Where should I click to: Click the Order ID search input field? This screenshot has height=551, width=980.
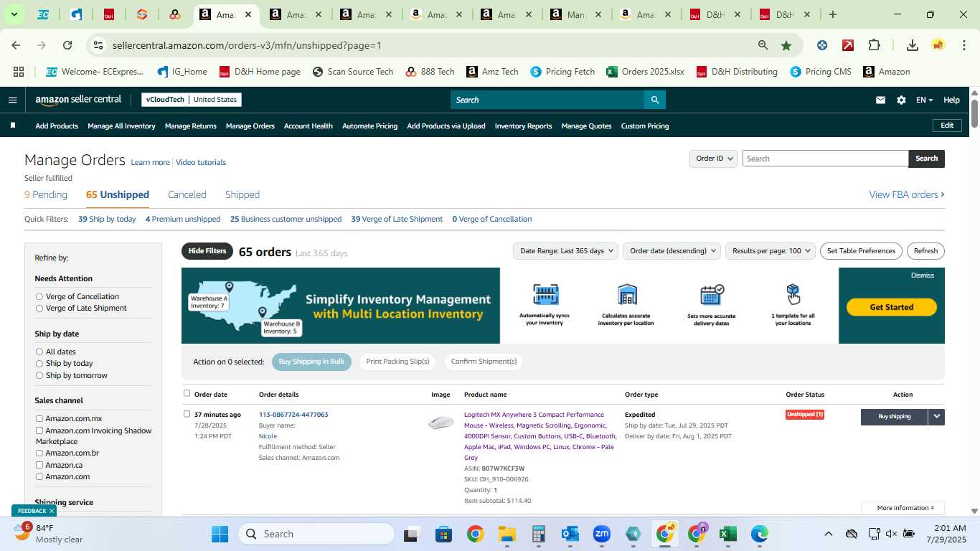825,159
